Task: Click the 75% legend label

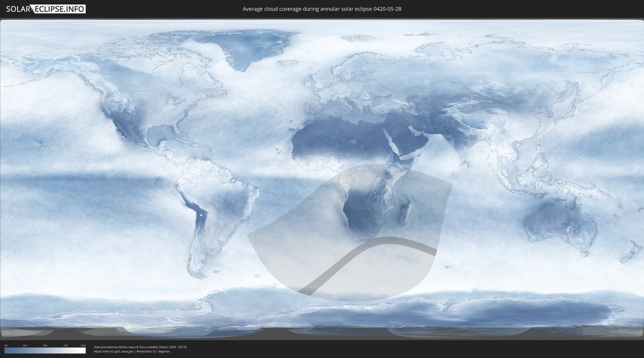Action: tap(65, 345)
